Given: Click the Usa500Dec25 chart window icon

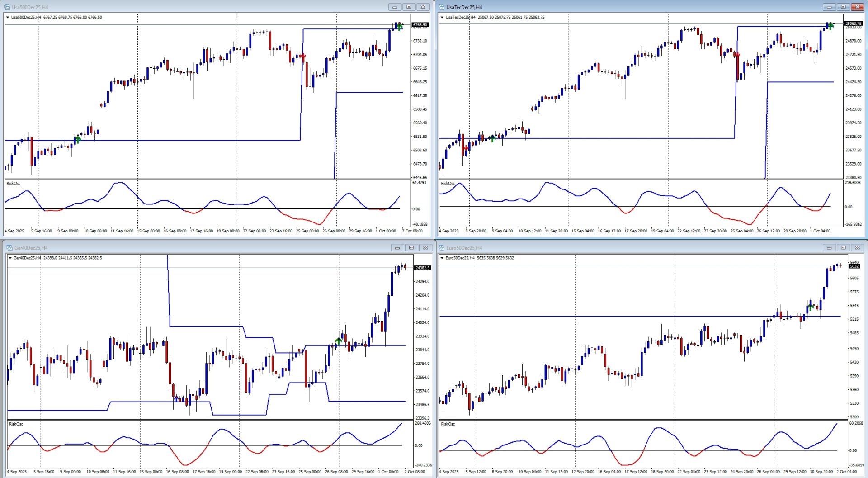Looking at the screenshot, I should click(7, 7).
